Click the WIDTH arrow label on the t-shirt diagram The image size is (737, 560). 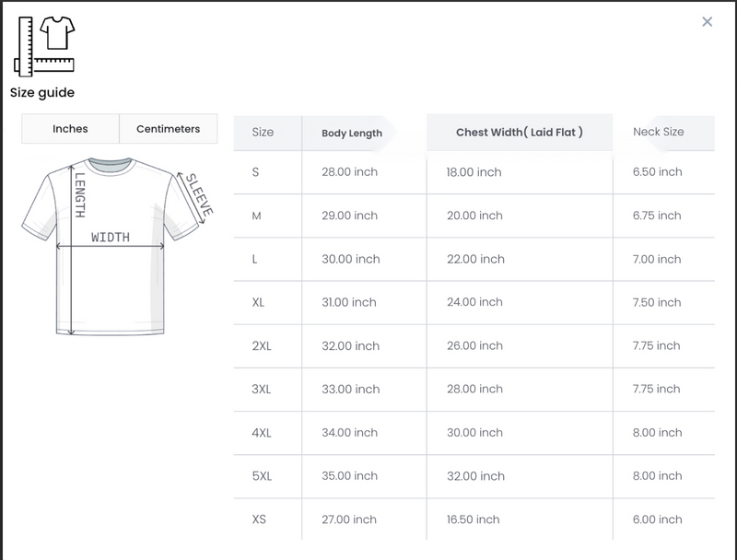(x=111, y=238)
